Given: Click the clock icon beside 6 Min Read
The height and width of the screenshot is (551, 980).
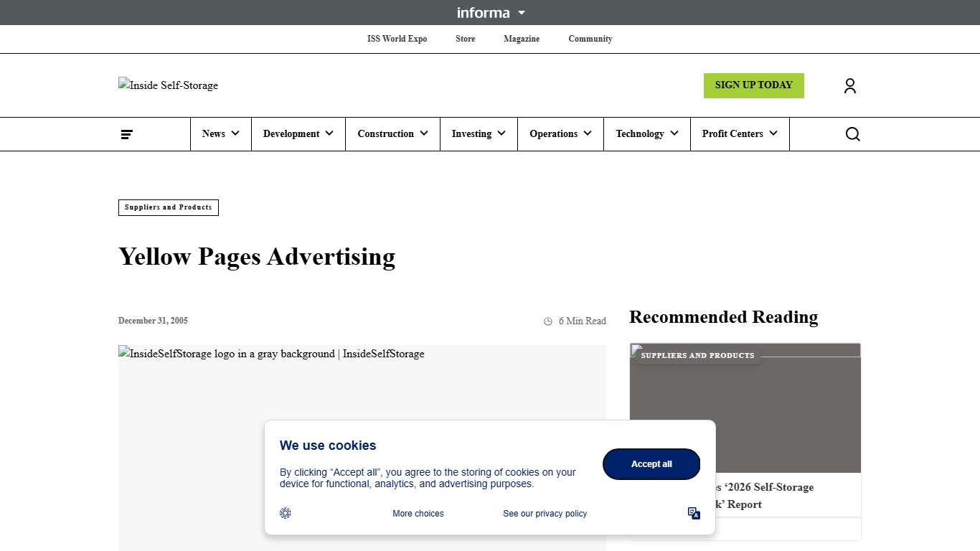Looking at the screenshot, I should tap(547, 321).
